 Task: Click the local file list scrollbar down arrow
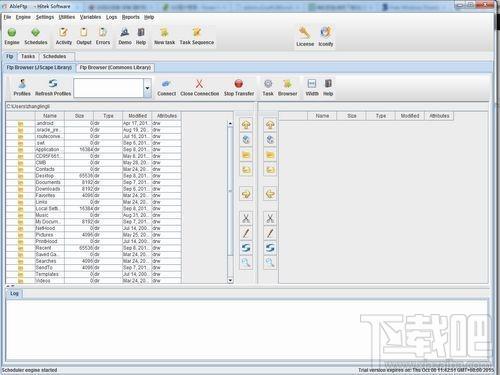click(230, 281)
